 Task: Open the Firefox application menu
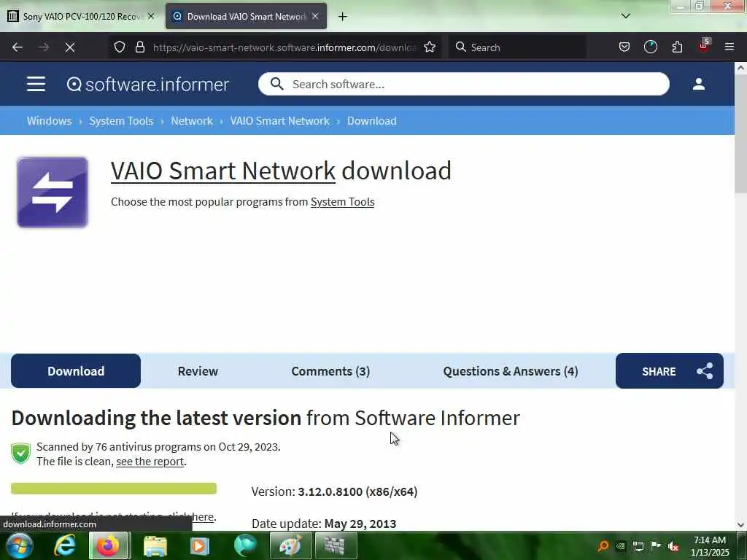pos(729,47)
